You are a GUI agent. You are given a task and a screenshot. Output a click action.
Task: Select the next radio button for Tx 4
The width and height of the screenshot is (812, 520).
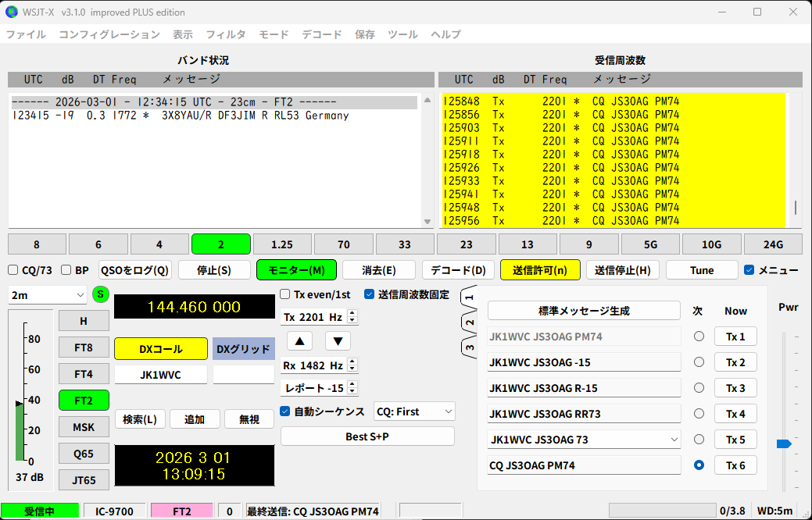(699, 414)
